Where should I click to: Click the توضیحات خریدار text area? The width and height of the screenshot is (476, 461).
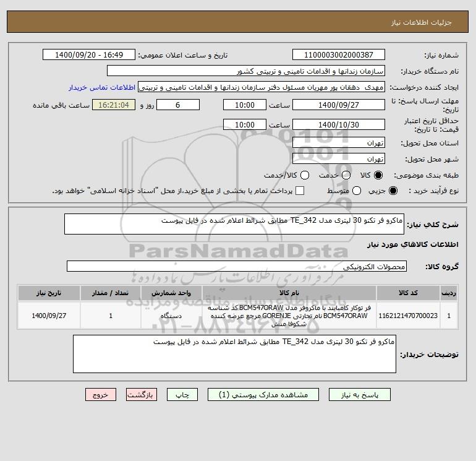pos(234,354)
